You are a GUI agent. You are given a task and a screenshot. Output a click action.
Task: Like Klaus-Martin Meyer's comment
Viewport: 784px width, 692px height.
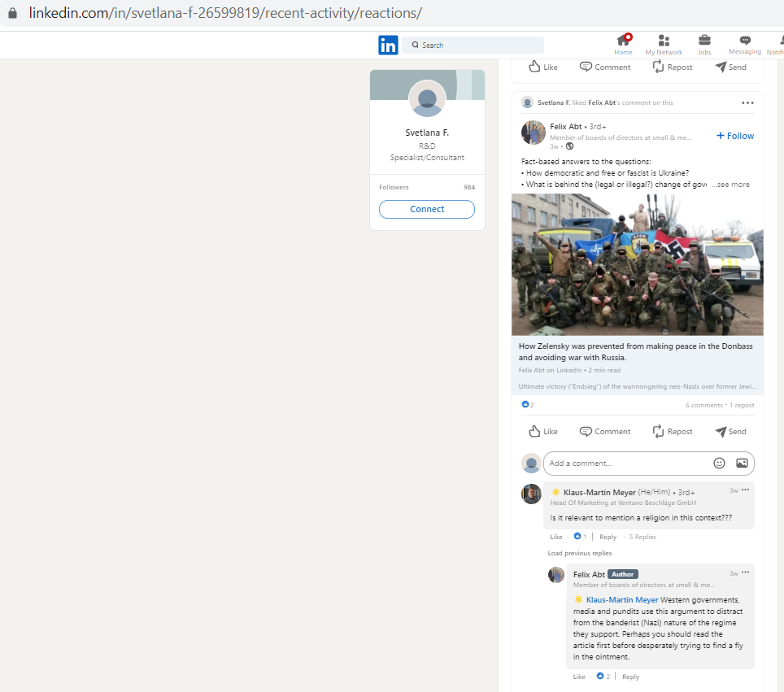tap(556, 537)
